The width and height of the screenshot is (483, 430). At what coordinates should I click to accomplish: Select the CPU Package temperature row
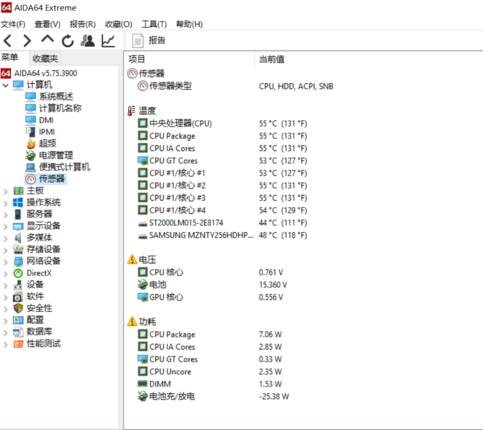[x=222, y=136]
